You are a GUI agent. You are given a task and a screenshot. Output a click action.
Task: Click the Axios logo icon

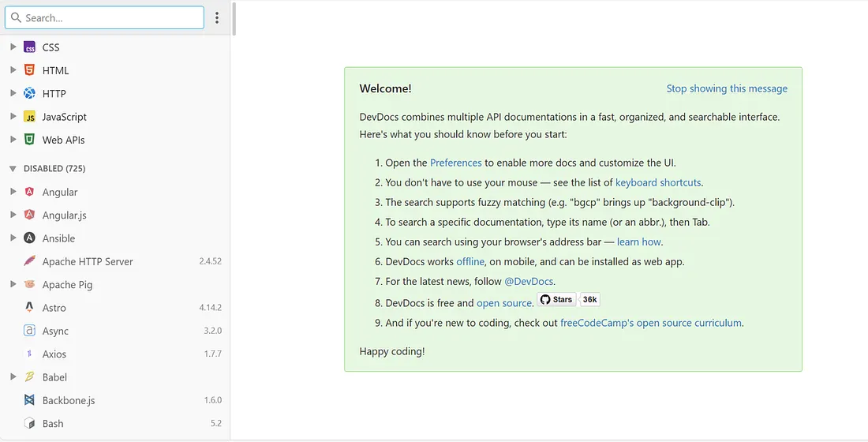pyautogui.click(x=29, y=354)
